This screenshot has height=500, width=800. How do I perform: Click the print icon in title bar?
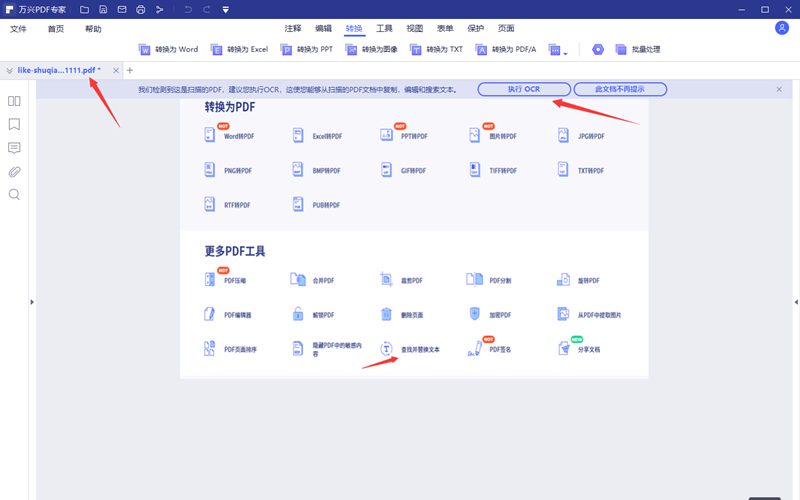[140, 10]
